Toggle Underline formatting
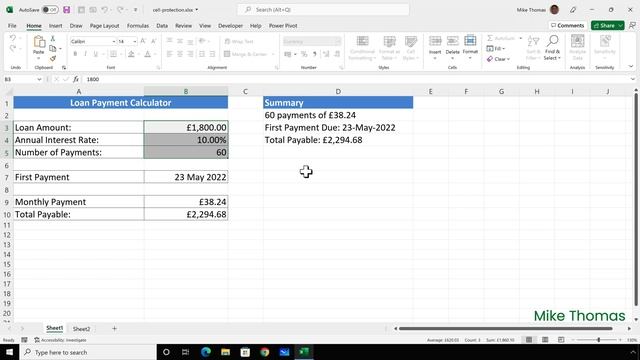The width and height of the screenshot is (640, 360). click(96, 54)
